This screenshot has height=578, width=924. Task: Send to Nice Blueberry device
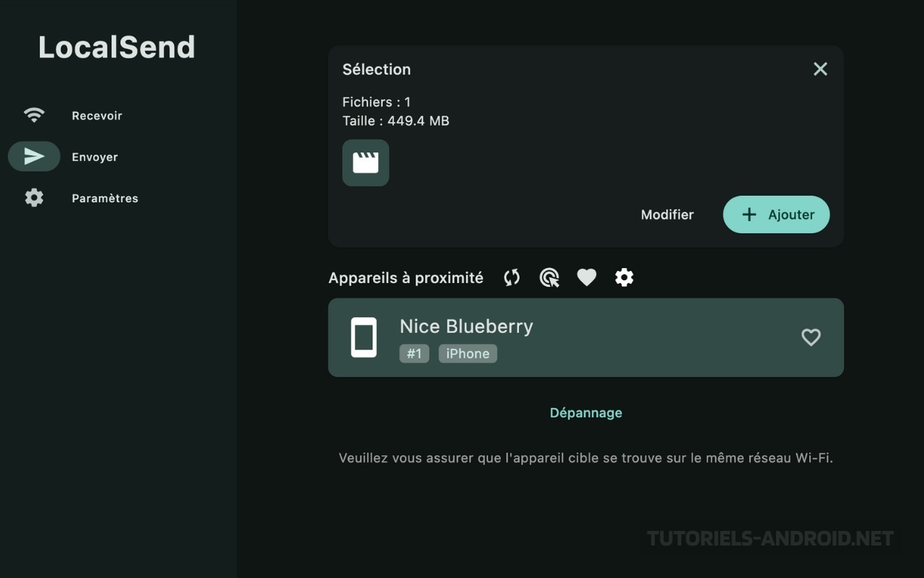point(585,337)
